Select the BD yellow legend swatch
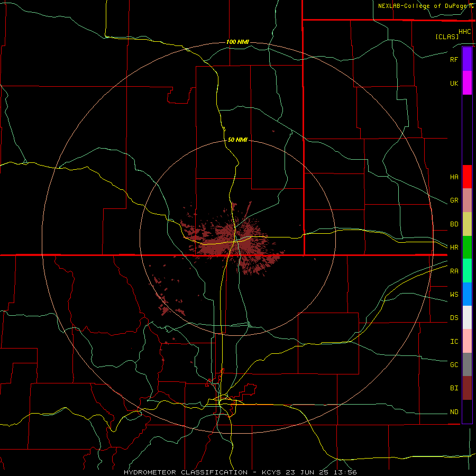 tap(467, 224)
